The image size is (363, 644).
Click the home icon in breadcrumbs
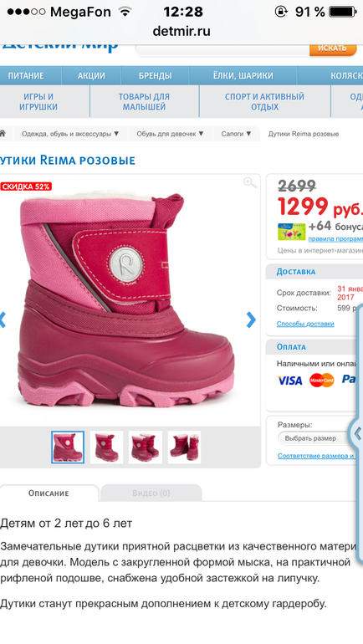3,134
